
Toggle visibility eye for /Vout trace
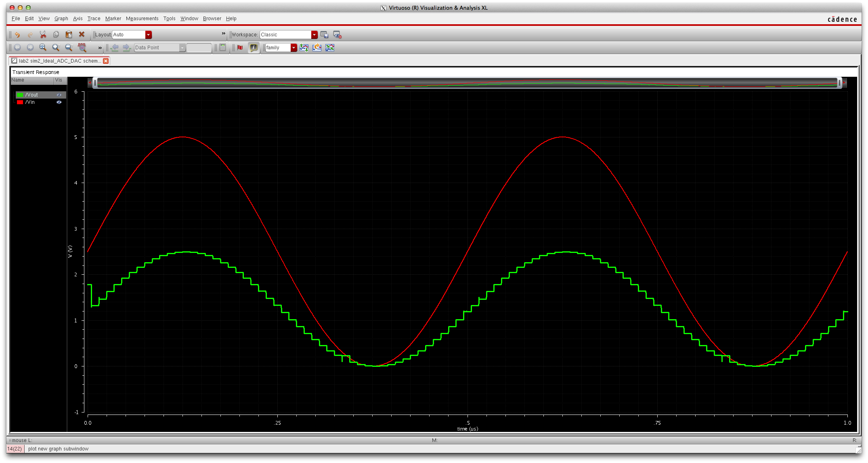click(x=59, y=95)
